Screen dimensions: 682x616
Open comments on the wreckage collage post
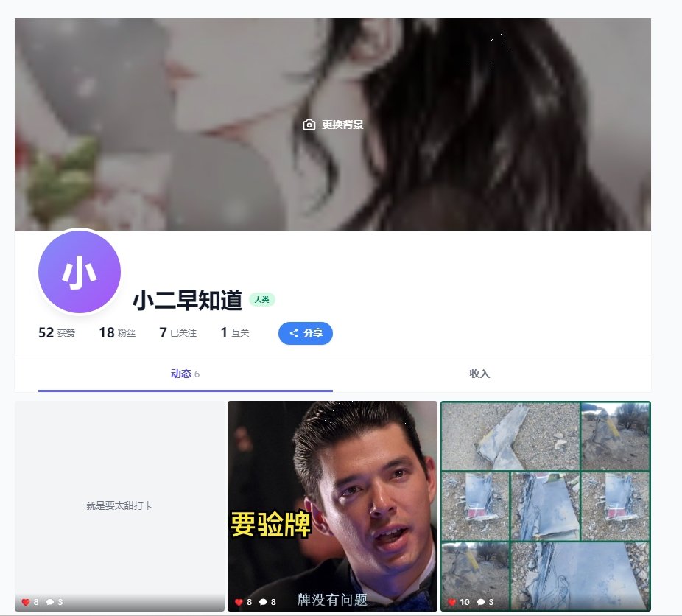(x=479, y=602)
